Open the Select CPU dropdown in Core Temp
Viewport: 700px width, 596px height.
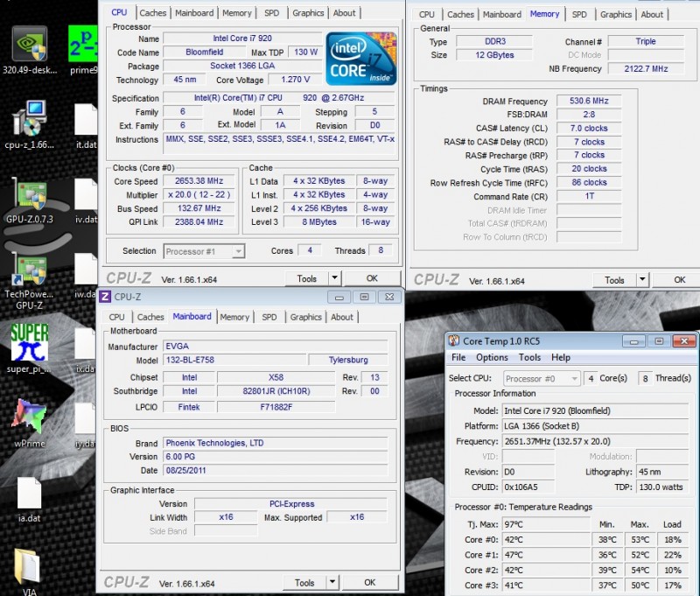click(541, 378)
